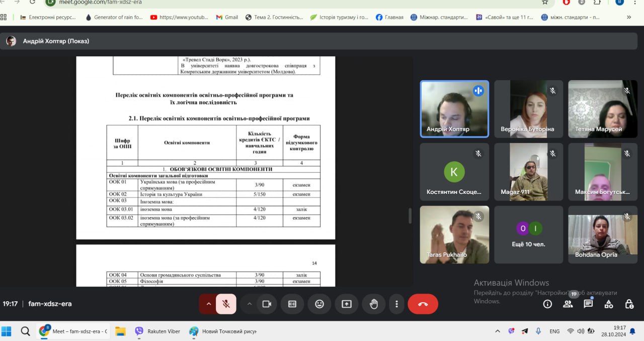Open host controls lock icon

pyautogui.click(x=629, y=304)
